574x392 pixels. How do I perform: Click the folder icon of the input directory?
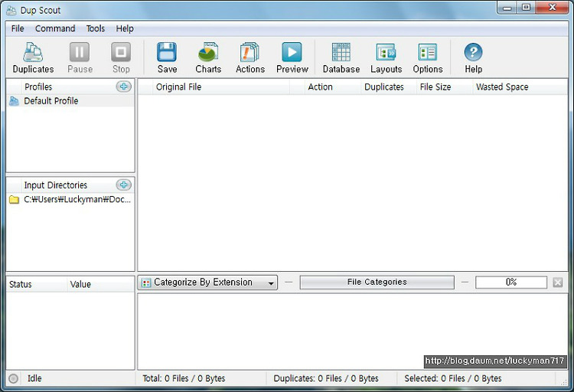click(x=14, y=200)
